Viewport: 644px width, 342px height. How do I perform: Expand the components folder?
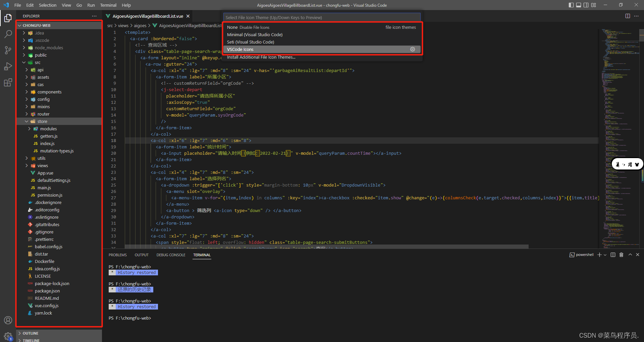(x=59, y=92)
